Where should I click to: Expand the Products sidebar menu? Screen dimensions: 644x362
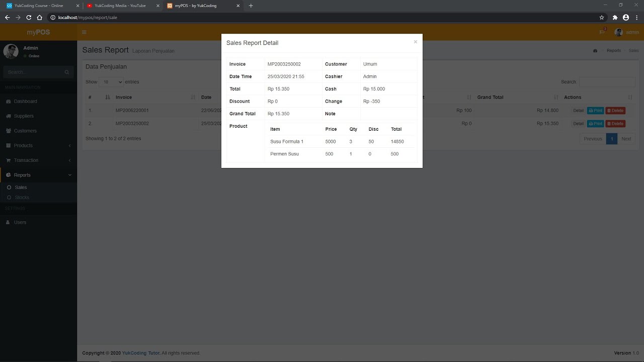tap(38, 146)
